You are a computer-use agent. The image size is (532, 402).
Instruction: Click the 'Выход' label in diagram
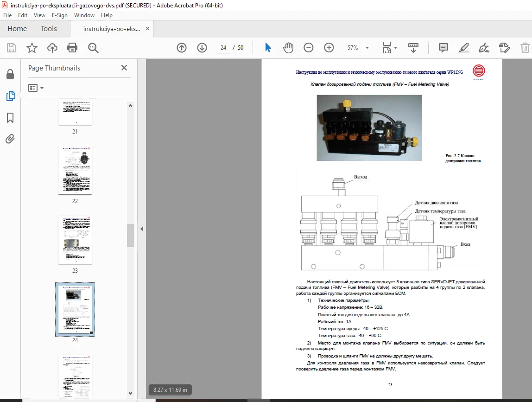tap(361, 177)
